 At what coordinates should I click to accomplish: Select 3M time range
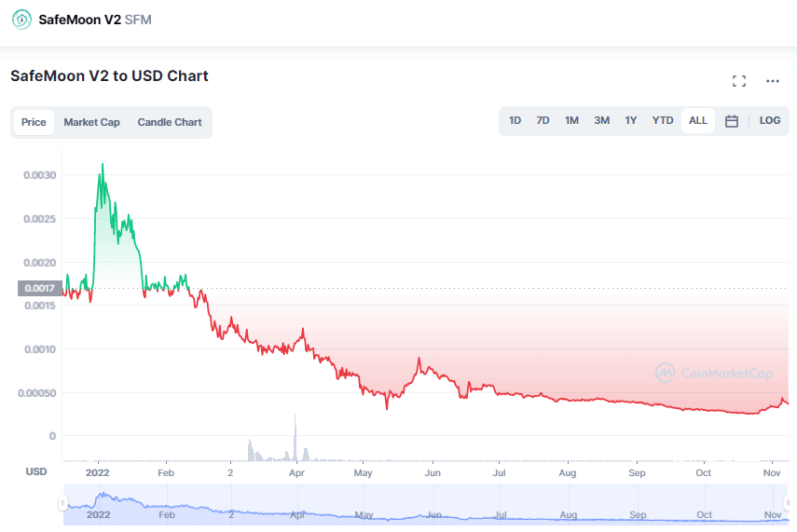(x=602, y=120)
